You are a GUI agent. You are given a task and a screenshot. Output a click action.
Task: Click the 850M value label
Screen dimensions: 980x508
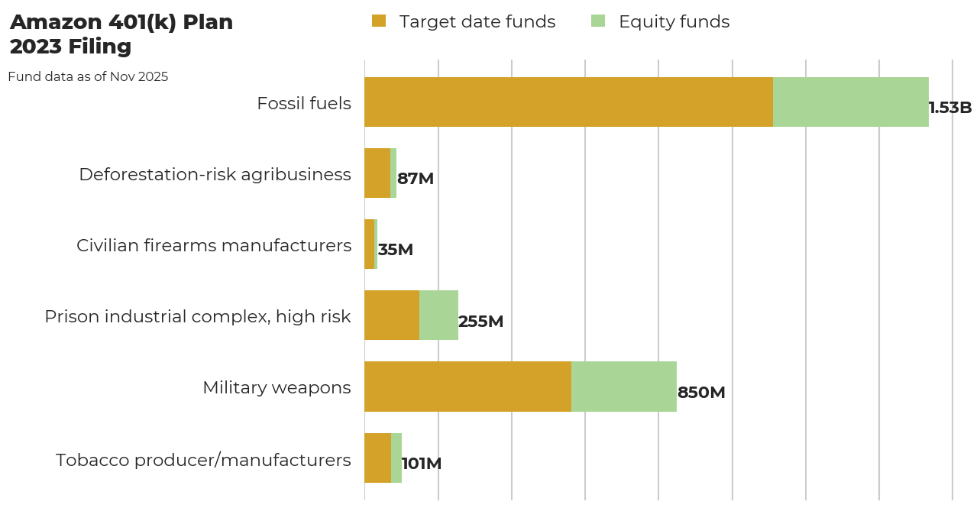(700, 392)
